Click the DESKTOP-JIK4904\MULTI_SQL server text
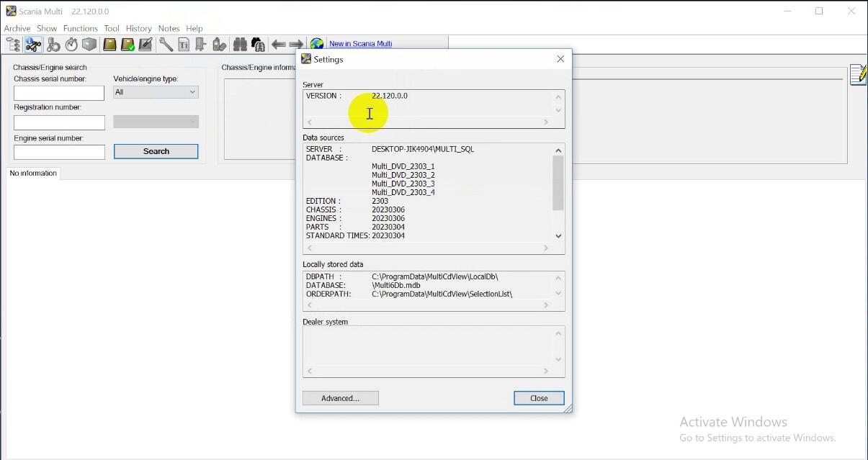Image resolution: width=868 pixels, height=460 pixels. point(423,149)
